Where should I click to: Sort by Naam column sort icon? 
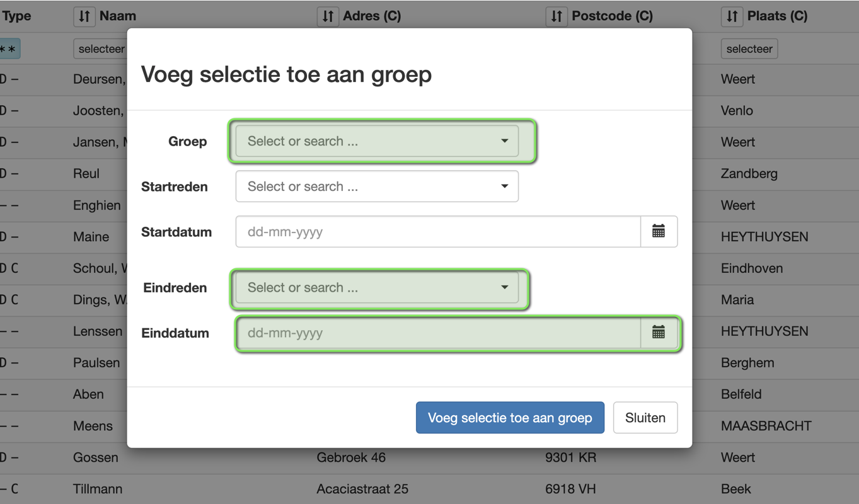[x=84, y=16]
